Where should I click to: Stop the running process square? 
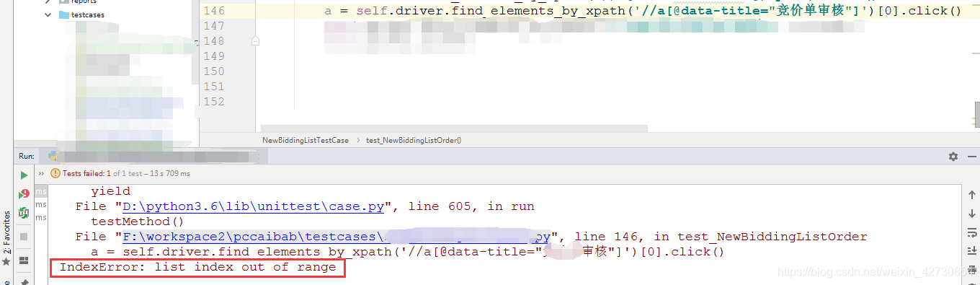[24, 237]
